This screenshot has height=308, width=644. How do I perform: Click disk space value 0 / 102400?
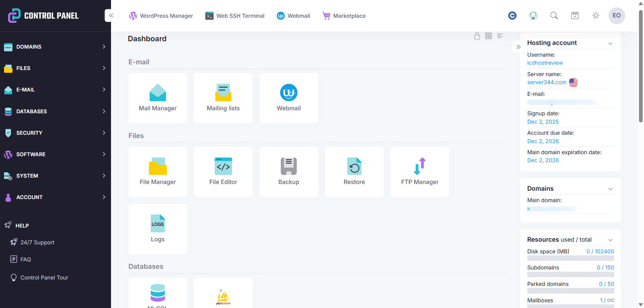coord(600,252)
